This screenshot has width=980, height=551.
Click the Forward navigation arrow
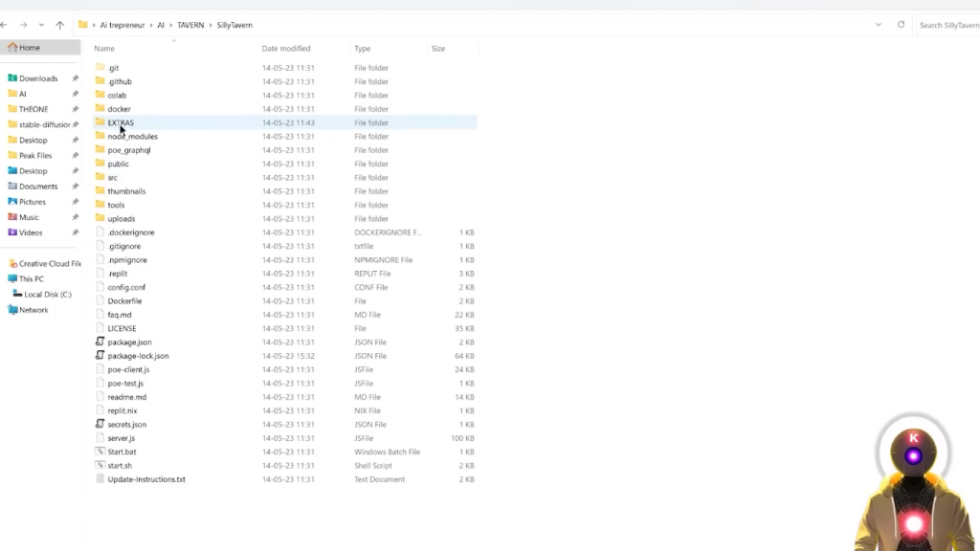click(x=24, y=25)
